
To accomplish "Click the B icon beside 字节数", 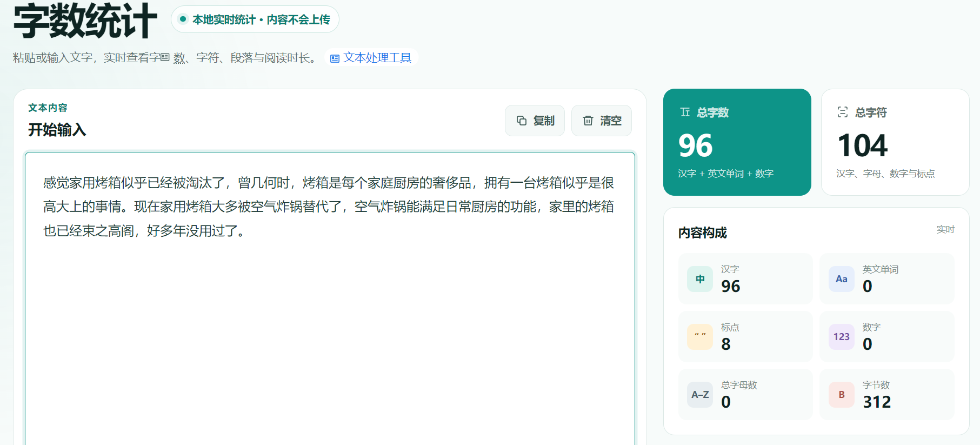I will [x=842, y=395].
